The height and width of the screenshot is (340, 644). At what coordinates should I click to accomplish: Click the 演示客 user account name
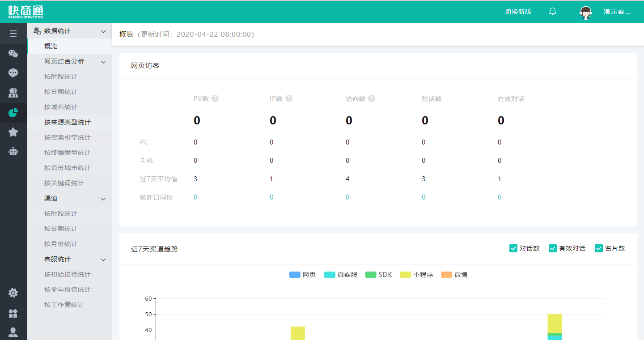(617, 12)
